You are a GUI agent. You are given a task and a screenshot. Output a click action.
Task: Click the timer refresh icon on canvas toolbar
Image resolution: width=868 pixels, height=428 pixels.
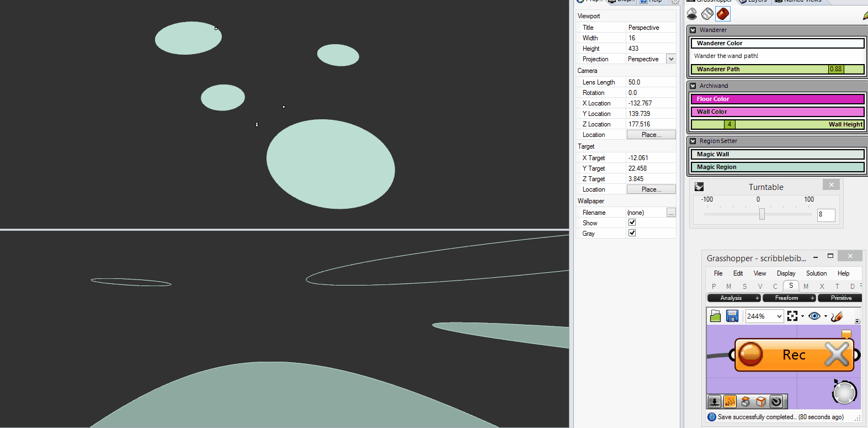[x=776, y=401]
